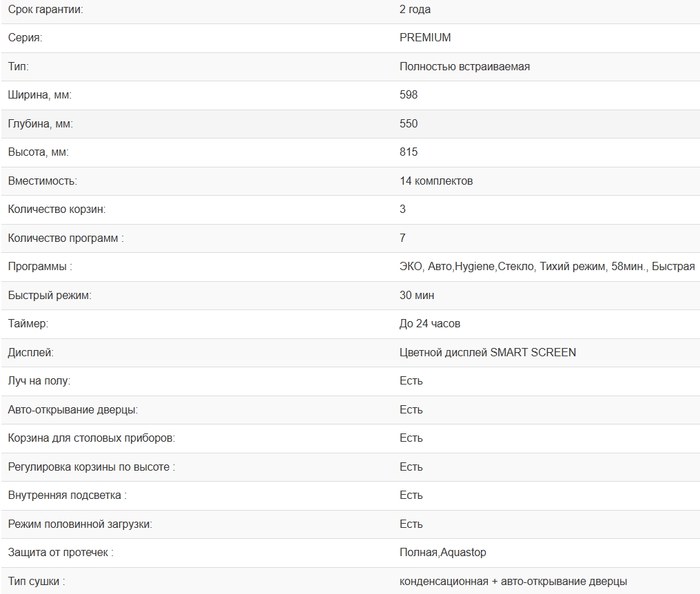Click the "Полностью встраиваемая" type value
The height and width of the screenshot is (594, 700).
pos(464,67)
